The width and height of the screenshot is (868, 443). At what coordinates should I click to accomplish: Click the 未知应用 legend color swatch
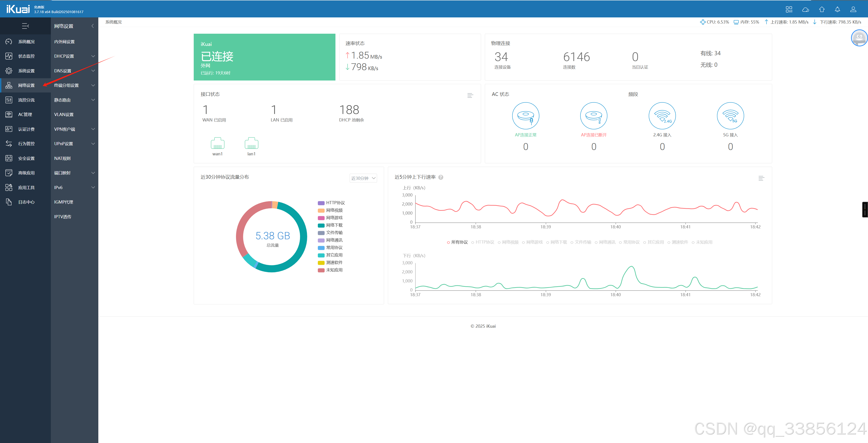click(321, 270)
